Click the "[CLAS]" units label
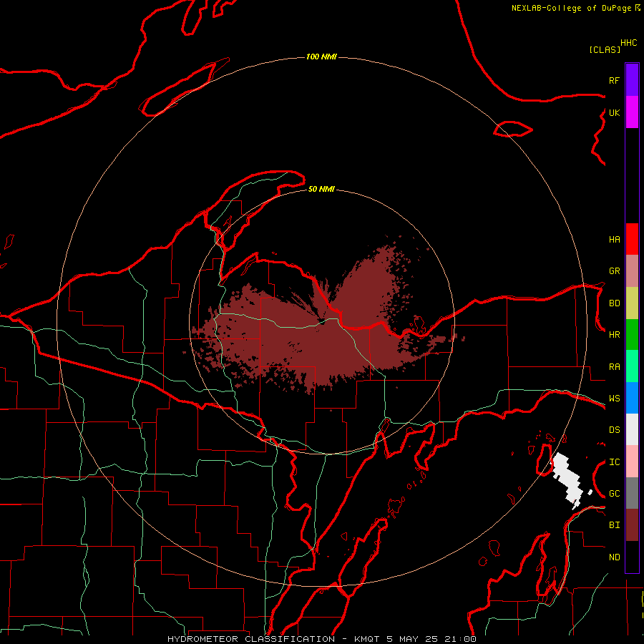Screen dimensions: 644x644 pyautogui.click(x=605, y=50)
